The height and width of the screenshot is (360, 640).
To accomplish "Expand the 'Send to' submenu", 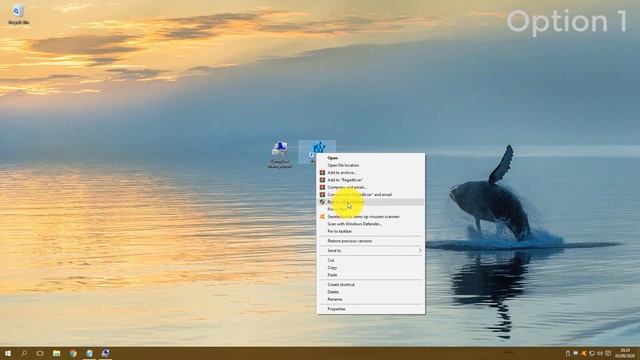I will click(371, 251).
